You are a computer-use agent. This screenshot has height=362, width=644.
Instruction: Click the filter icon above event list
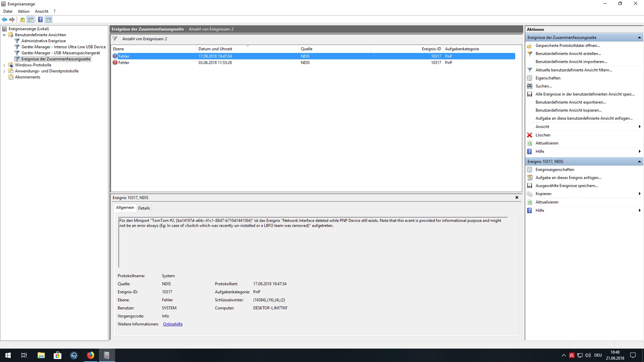115,39
